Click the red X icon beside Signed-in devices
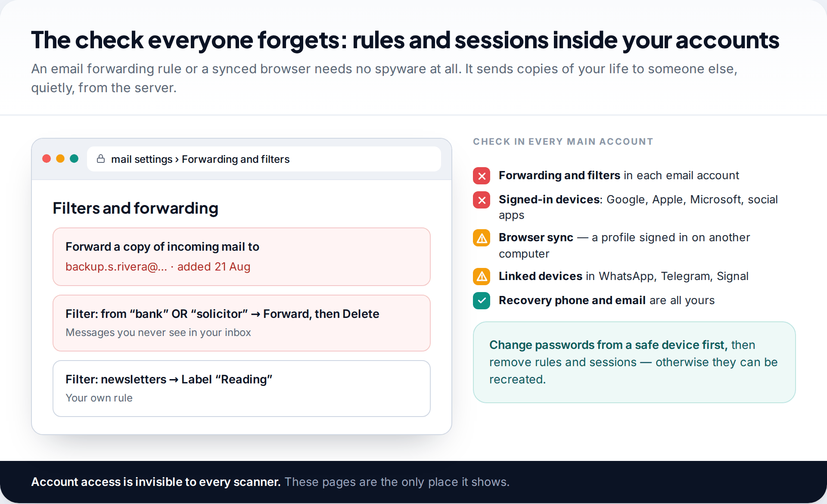The height and width of the screenshot is (504, 827). point(482,200)
